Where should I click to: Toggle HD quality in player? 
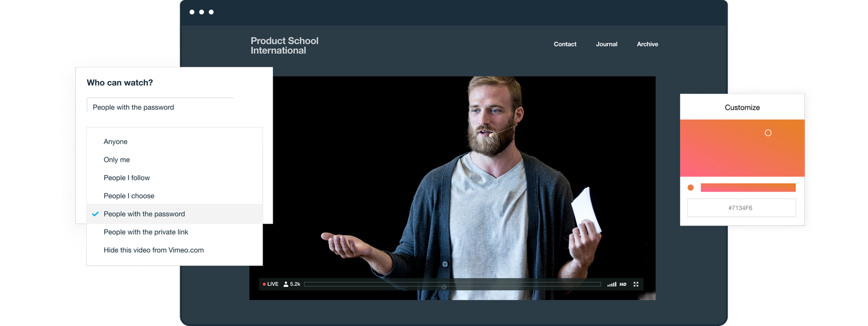pyautogui.click(x=623, y=284)
